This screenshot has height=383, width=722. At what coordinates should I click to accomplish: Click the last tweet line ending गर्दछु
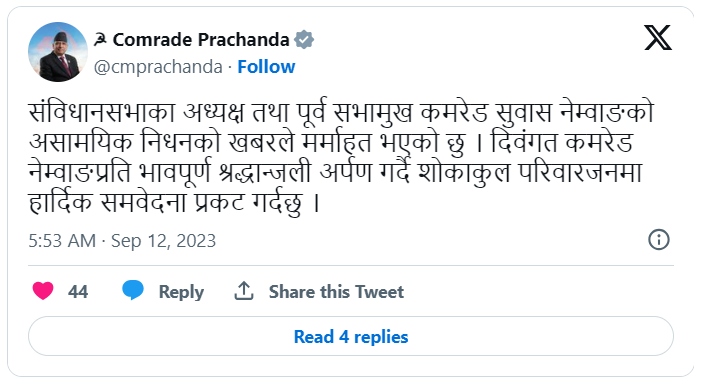(174, 202)
